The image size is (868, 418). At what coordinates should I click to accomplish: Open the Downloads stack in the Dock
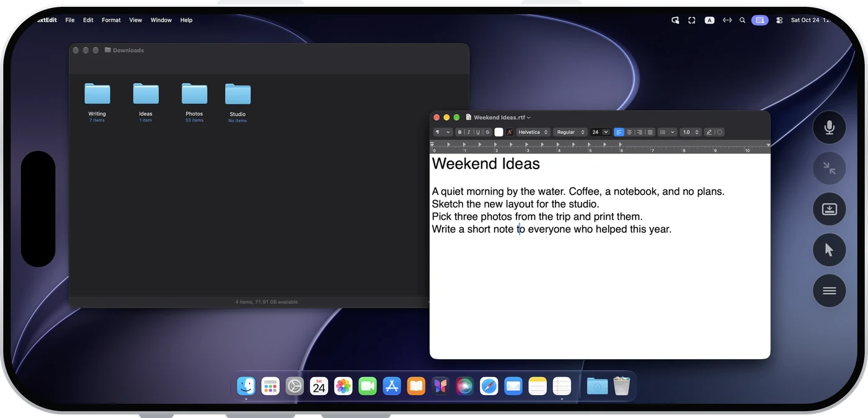point(598,386)
